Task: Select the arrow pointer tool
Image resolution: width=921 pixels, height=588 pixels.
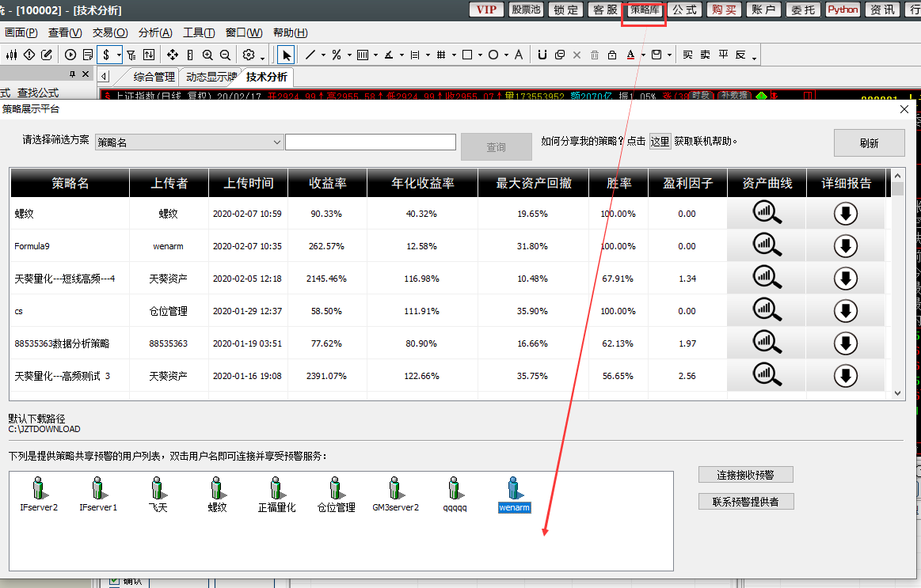Action: point(286,55)
